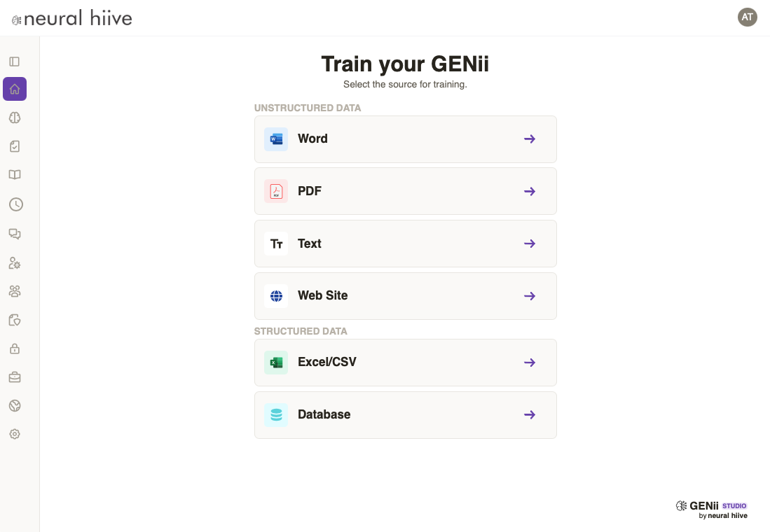Click the user settings sidebar icon
The height and width of the screenshot is (532, 770).
click(15, 263)
